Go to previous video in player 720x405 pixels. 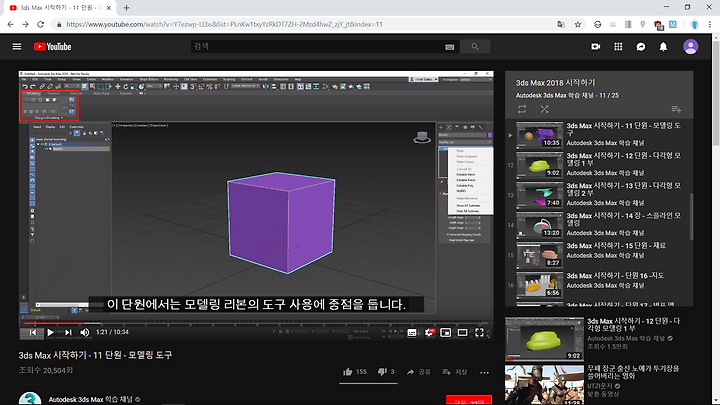[33, 332]
